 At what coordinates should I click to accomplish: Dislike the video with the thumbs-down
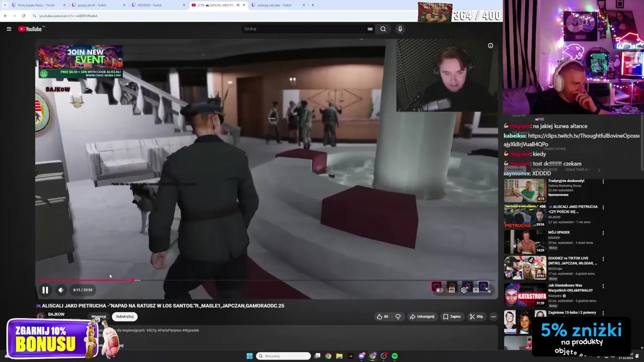[x=398, y=317]
